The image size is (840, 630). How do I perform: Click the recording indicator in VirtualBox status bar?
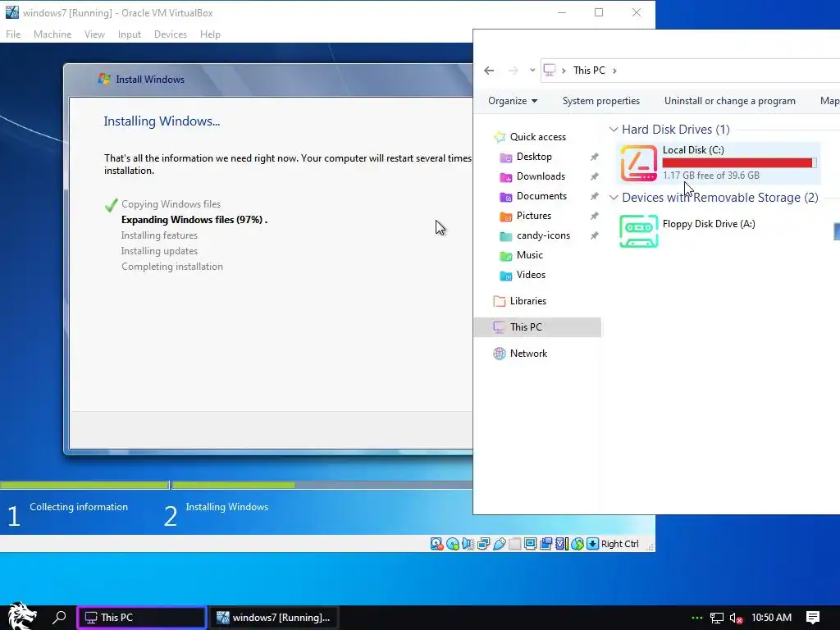546,544
